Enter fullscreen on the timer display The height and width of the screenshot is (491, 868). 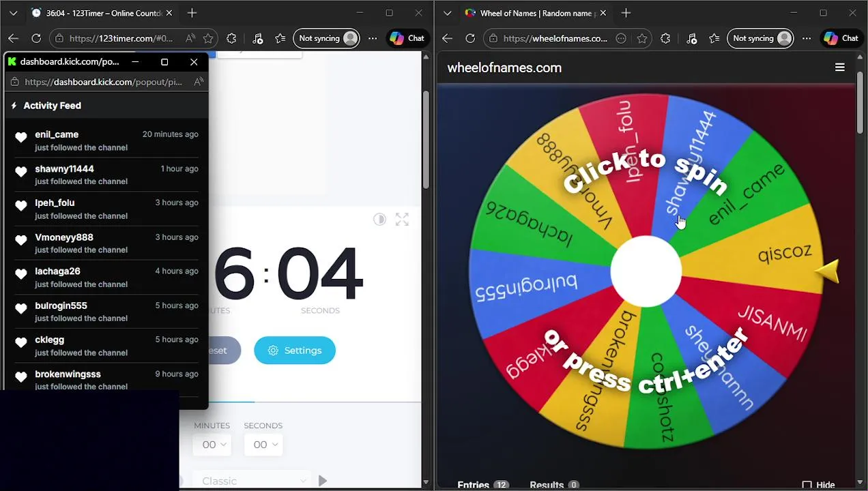pyautogui.click(x=402, y=219)
